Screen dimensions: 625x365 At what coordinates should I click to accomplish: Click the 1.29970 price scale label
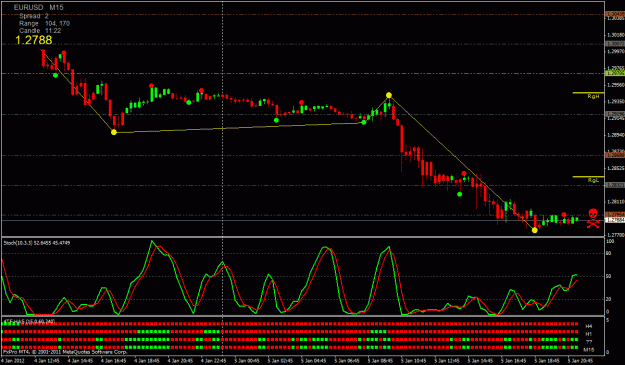(x=615, y=51)
